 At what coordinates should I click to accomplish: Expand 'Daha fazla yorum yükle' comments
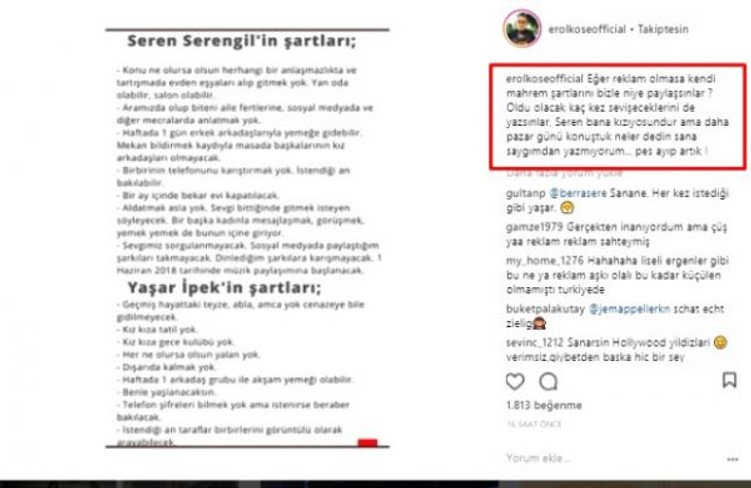564,173
